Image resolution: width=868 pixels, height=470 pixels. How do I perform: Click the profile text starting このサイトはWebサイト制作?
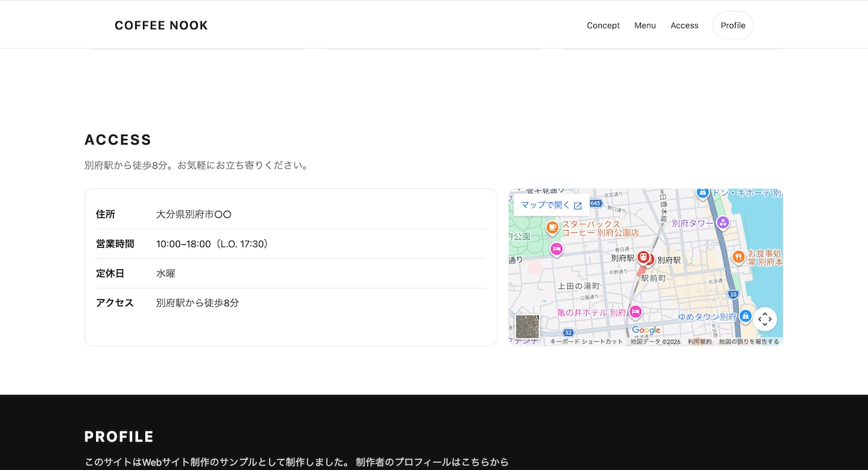pos(297,462)
